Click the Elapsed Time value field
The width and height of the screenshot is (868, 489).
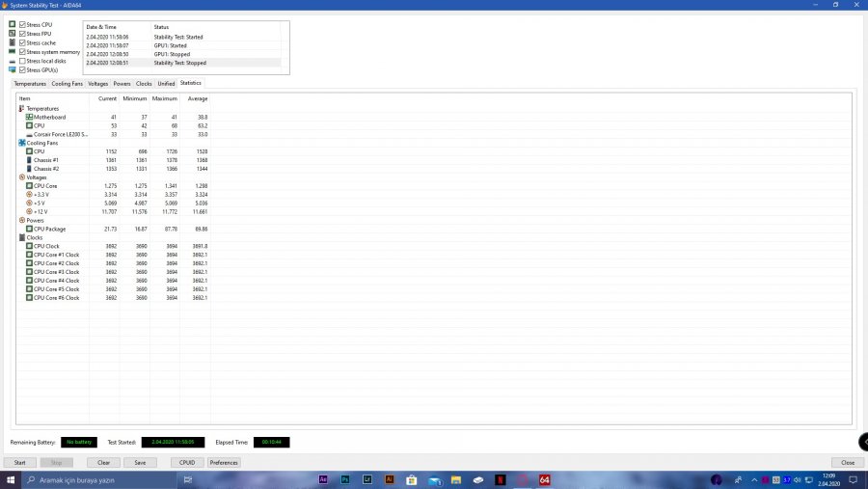[x=271, y=442]
